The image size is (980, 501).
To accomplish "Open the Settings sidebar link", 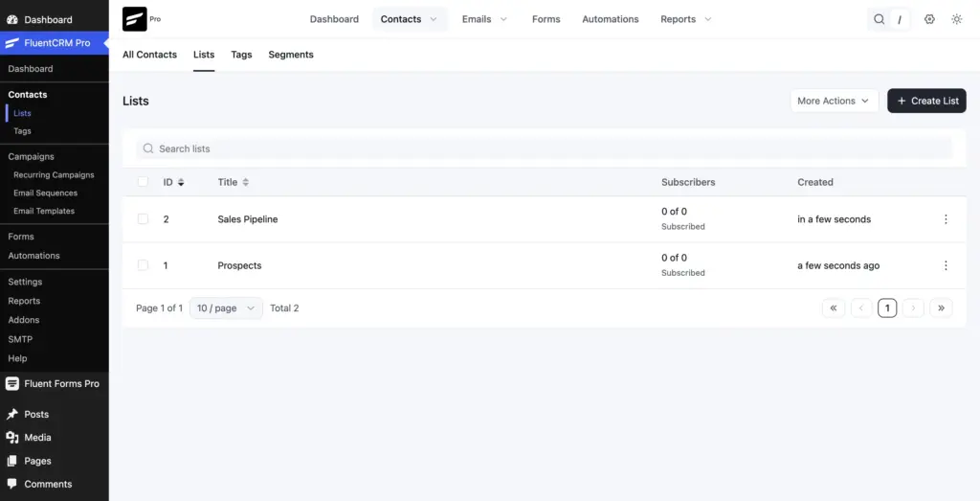I will 25,282.
